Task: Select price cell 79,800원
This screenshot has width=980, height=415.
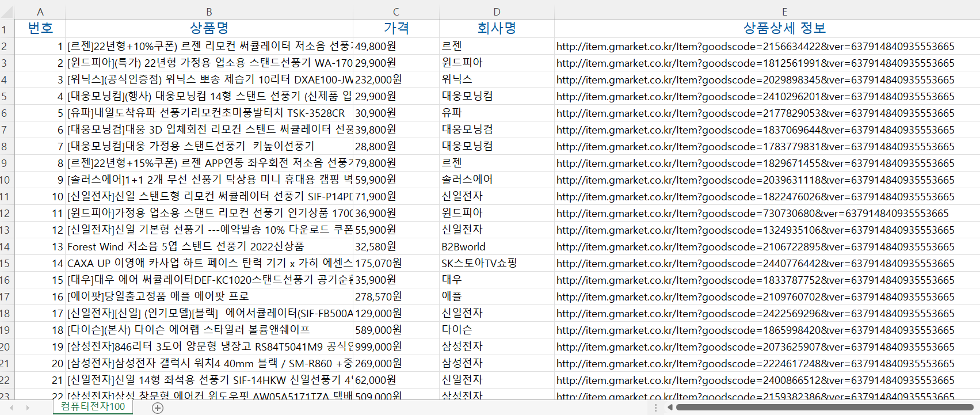Action: pyautogui.click(x=396, y=163)
